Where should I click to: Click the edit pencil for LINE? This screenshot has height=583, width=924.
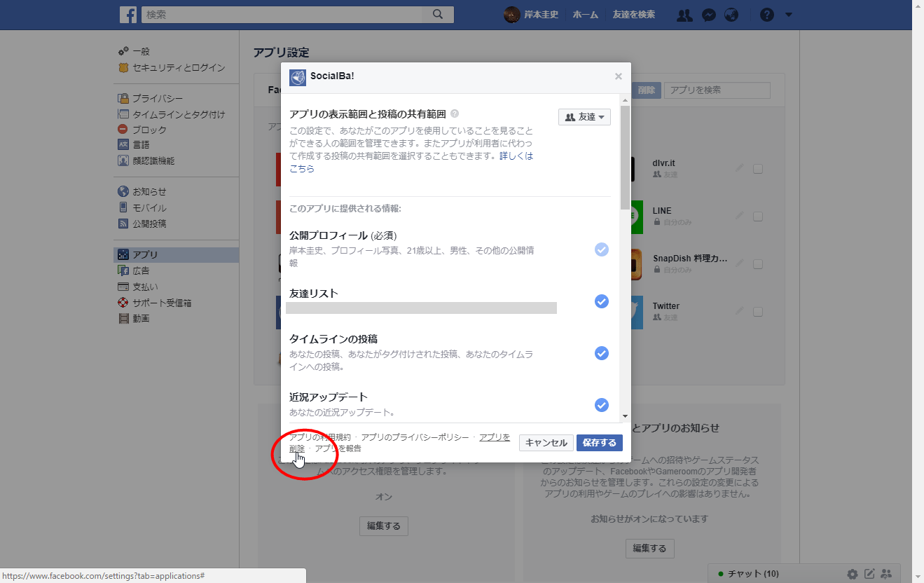pos(740,216)
